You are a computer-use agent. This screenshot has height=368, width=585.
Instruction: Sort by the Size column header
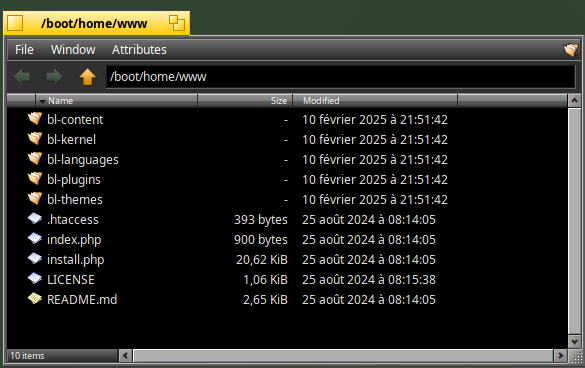tap(245, 101)
